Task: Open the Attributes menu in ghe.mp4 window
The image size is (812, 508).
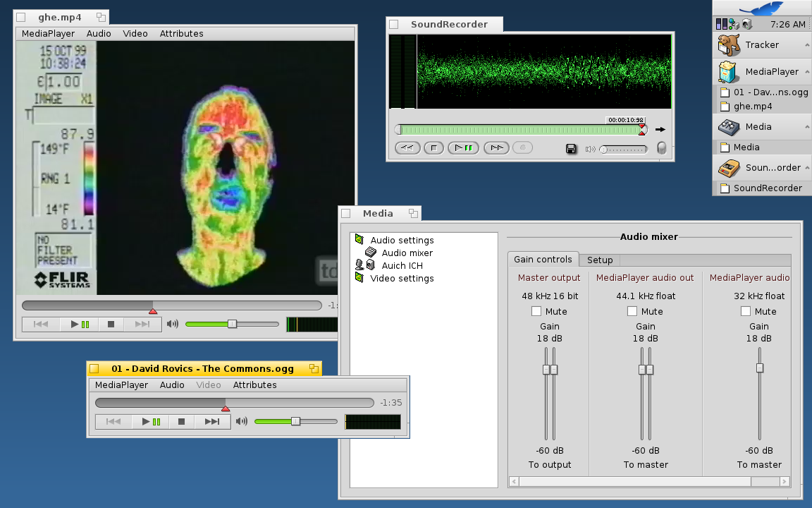Action: tap(181, 33)
